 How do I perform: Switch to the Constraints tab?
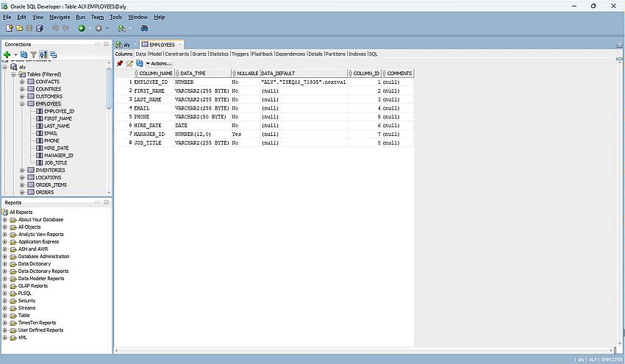coord(176,54)
